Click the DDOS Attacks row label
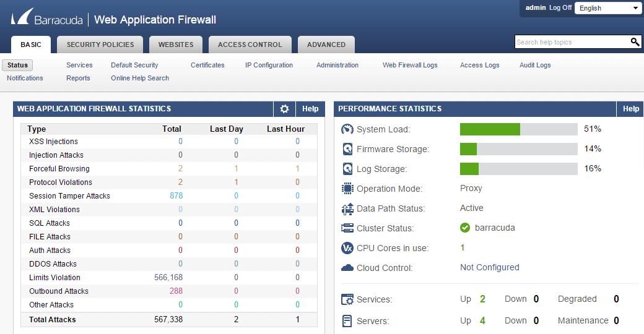Viewport: 644px width, 334px height. pyautogui.click(x=53, y=264)
